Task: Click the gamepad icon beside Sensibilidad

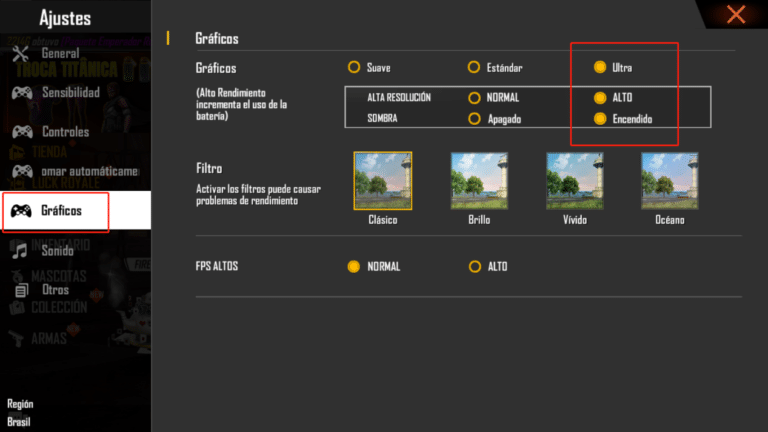Action: tap(21, 92)
